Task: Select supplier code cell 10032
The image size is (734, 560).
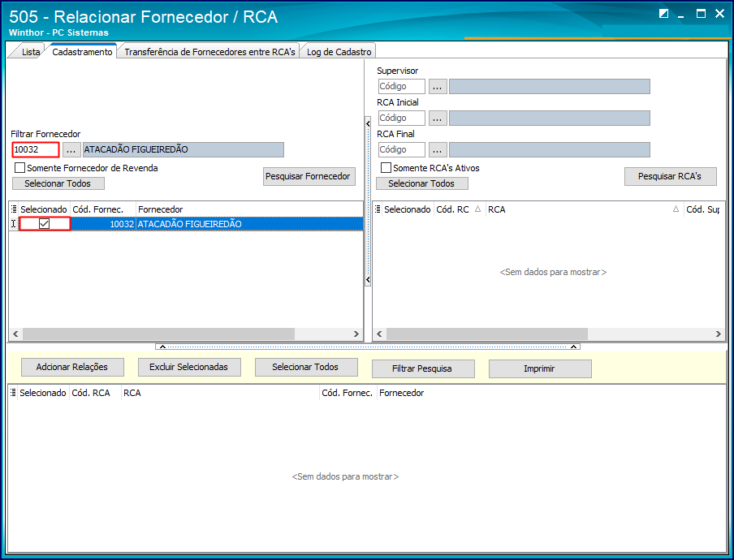Action: 103,224
